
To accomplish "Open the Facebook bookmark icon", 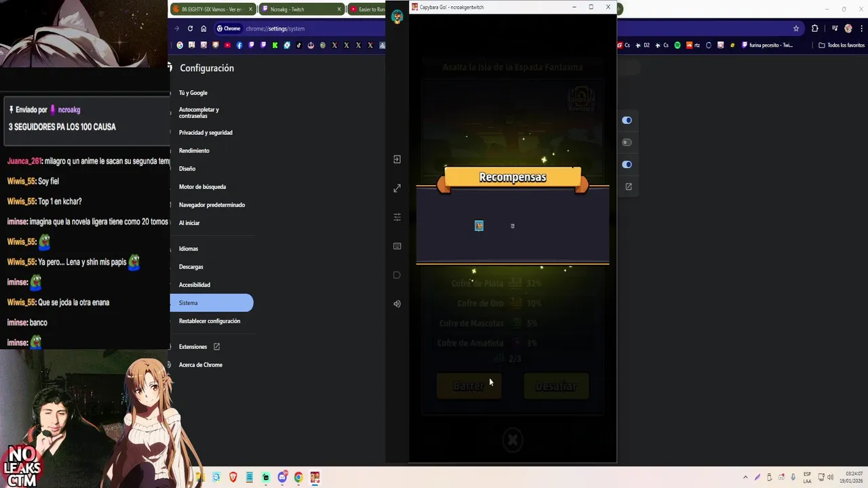I will click(x=239, y=45).
